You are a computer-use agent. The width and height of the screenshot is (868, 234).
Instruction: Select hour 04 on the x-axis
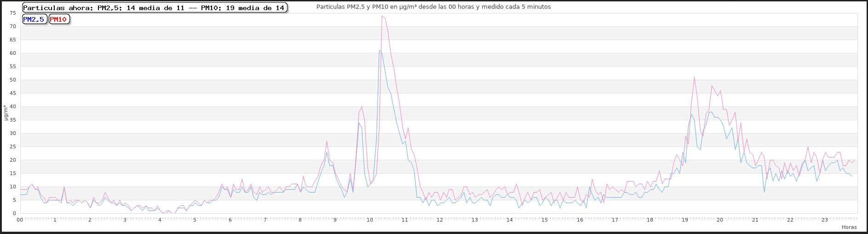pos(160,220)
